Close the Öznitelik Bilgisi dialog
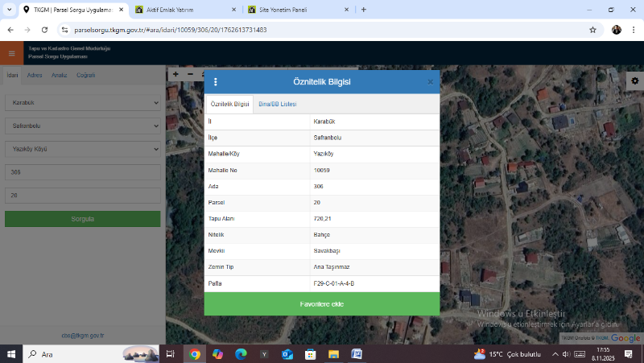 [x=430, y=82]
